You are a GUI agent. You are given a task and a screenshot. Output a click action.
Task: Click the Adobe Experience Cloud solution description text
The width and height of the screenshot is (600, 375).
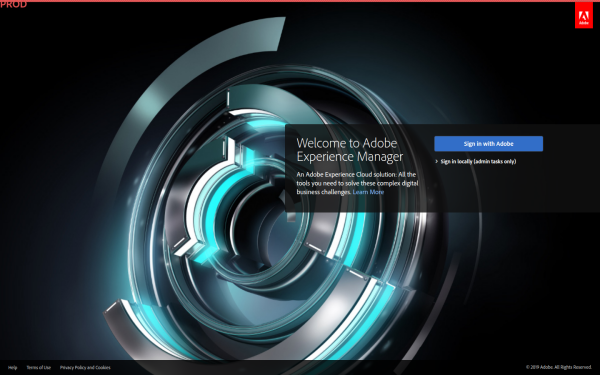357,183
